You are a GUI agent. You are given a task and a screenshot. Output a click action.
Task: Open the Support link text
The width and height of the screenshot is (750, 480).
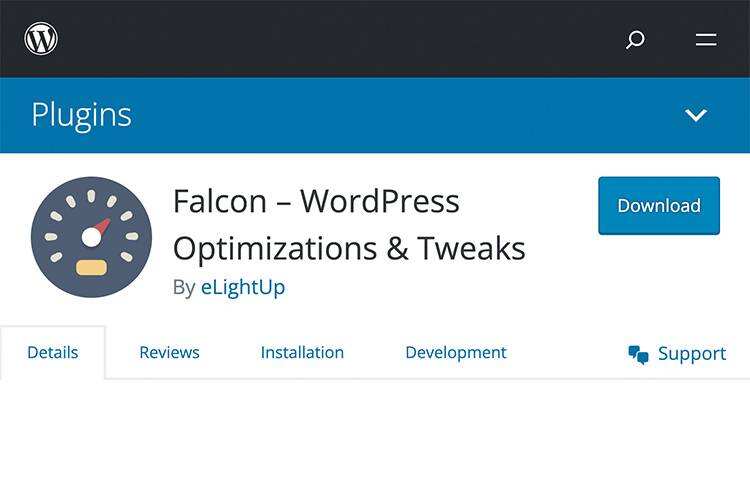click(692, 354)
